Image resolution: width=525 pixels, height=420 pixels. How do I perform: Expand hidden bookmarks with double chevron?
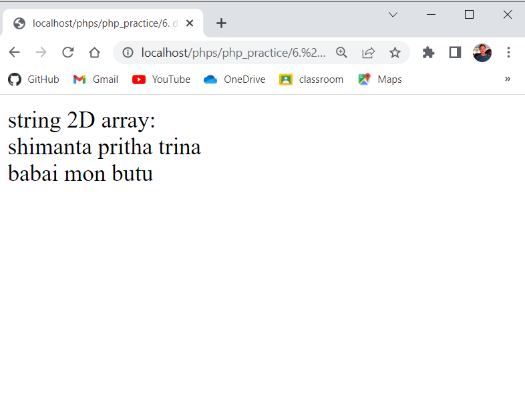(508, 79)
